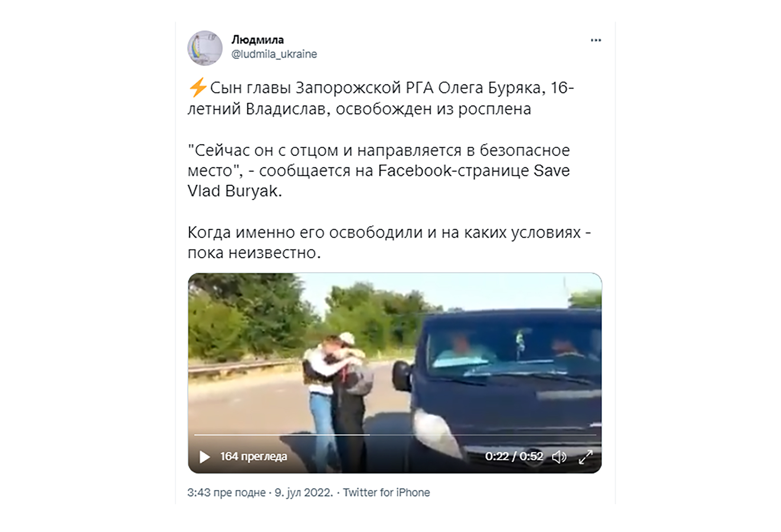Click the 3:43 пре подне timestamp
Viewport: 781px width, 532px height.
[x=226, y=493]
